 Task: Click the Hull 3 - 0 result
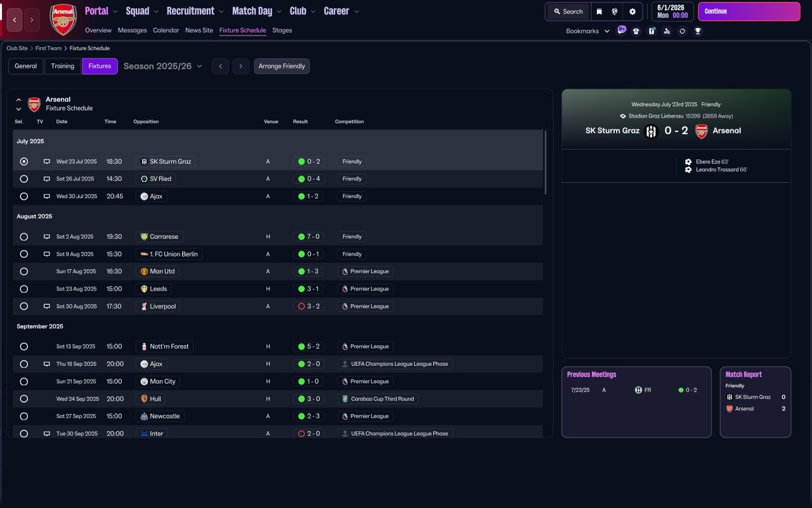[308, 399]
